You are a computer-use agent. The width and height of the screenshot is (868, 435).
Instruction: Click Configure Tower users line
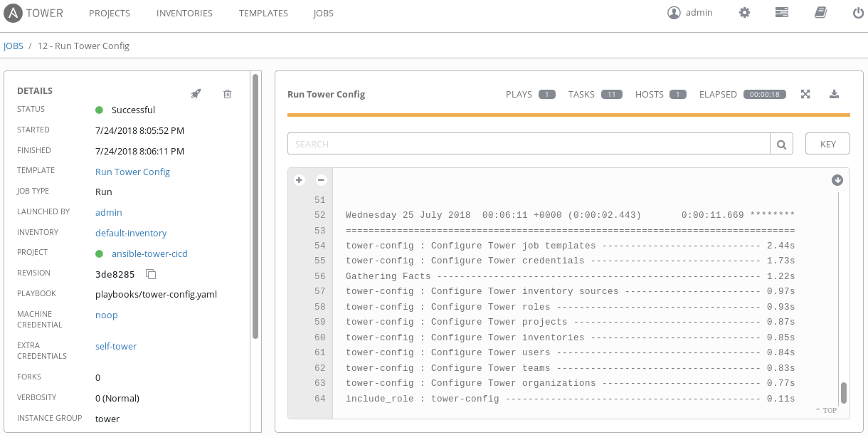click(570, 352)
